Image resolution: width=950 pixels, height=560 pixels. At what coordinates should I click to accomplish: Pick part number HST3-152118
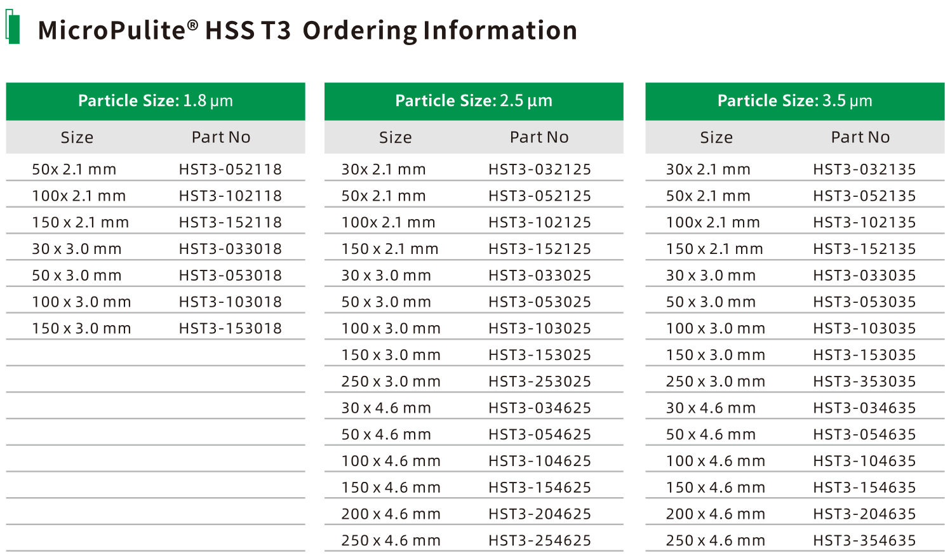coord(231,223)
